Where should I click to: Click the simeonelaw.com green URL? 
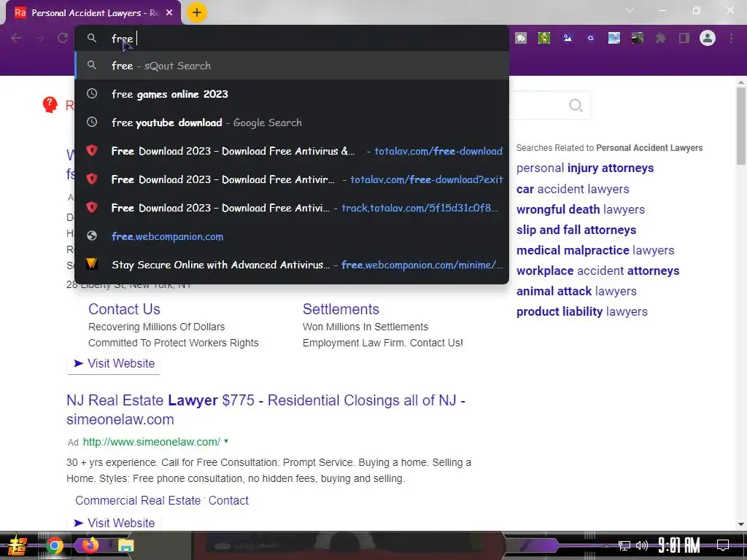pyautogui.click(x=152, y=442)
